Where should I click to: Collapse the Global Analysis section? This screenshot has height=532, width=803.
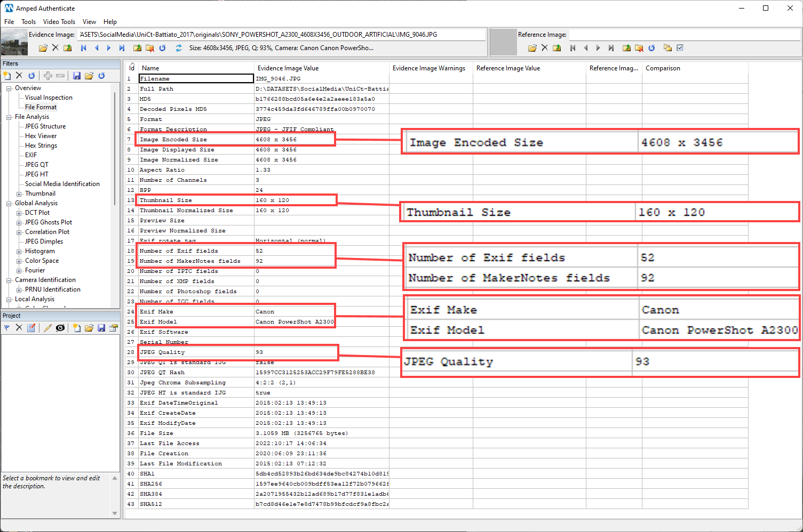(x=9, y=203)
